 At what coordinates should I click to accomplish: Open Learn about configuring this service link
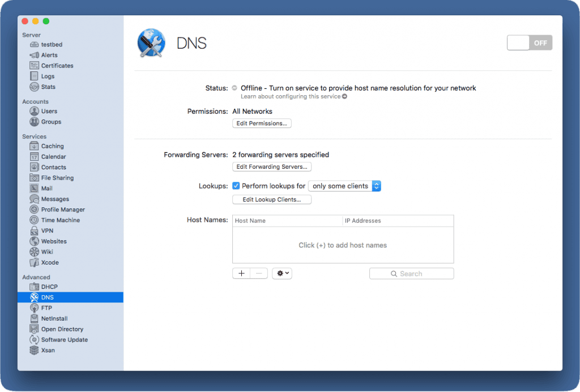click(291, 96)
